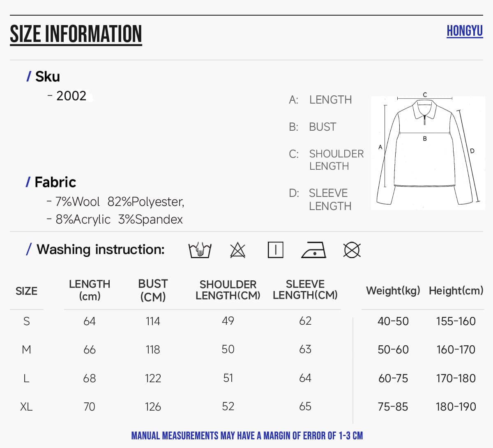Click the margin of error note
The width and height of the screenshot is (493, 448).
(x=247, y=436)
